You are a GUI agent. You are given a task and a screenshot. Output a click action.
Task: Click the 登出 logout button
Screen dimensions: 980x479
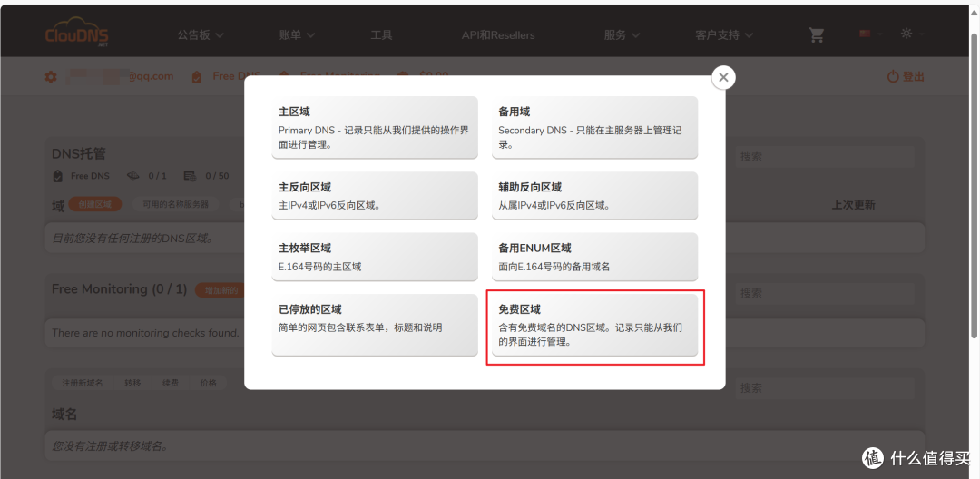pyautogui.click(x=906, y=77)
